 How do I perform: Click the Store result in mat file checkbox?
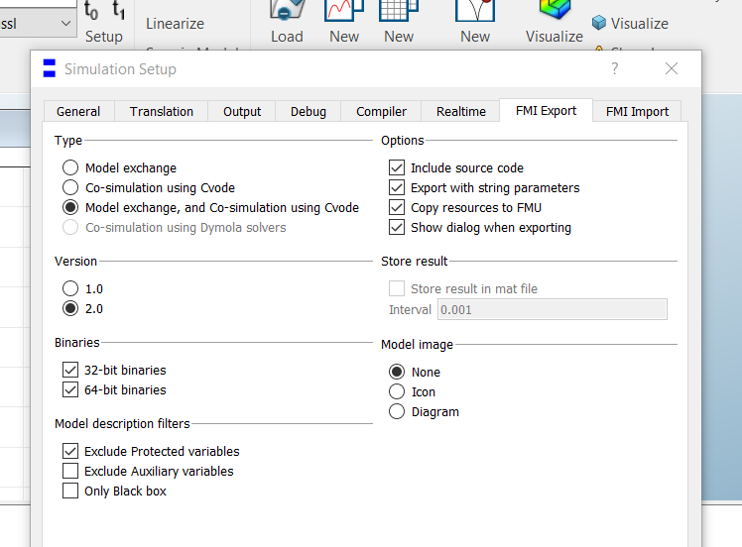point(397,289)
